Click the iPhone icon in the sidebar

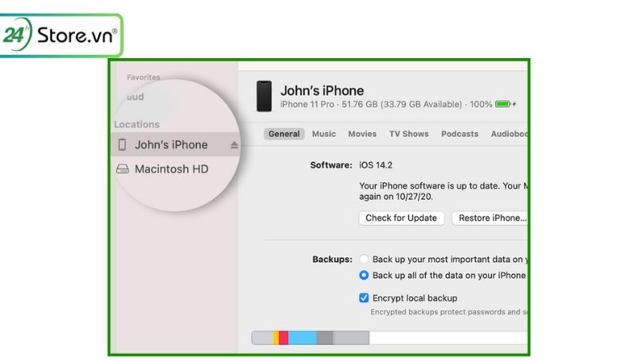tap(122, 145)
